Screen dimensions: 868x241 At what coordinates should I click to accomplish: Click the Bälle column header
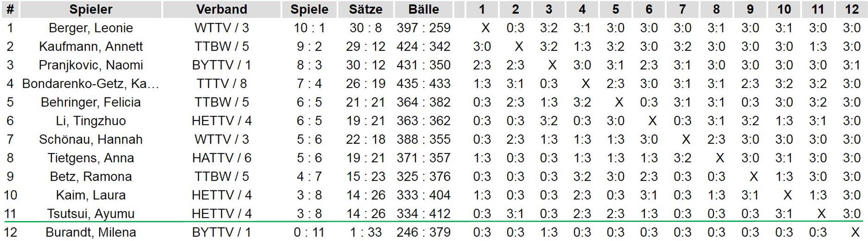423,10
